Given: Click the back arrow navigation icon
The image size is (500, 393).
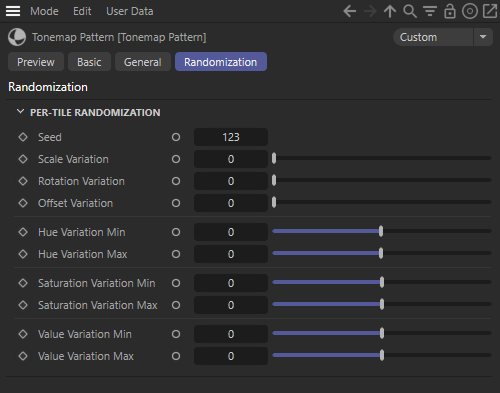Looking at the screenshot, I should [x=350, y=11].
